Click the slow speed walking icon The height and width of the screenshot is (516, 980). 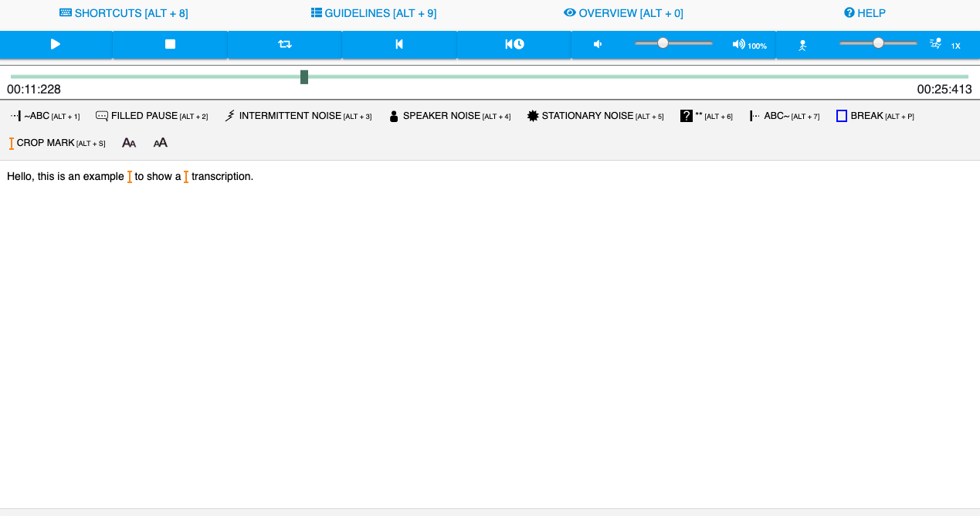802,46
